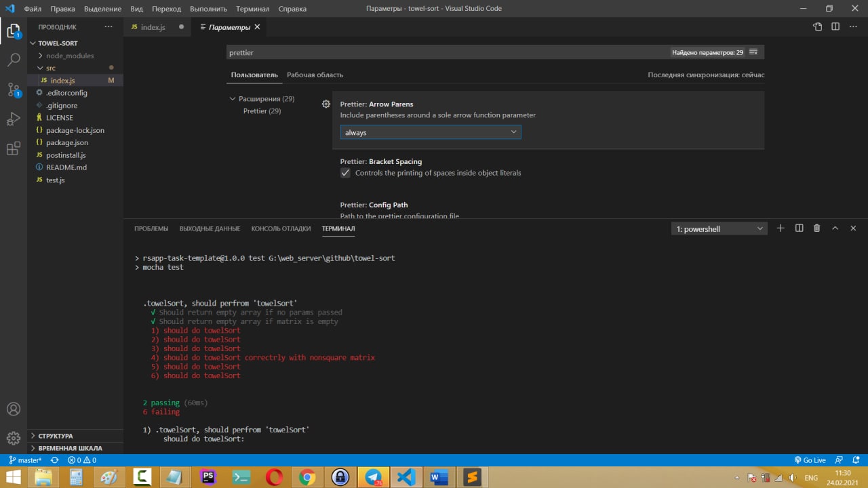868x488 pixels.
Task: Click the settings filter icon in search bar
Action: (x=754, y=52)
